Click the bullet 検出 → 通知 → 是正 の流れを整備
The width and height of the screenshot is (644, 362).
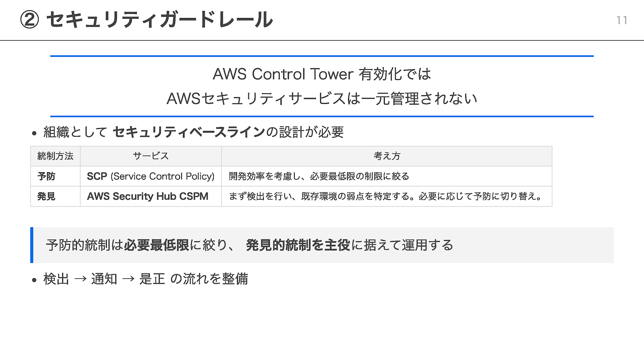point(146,279)
